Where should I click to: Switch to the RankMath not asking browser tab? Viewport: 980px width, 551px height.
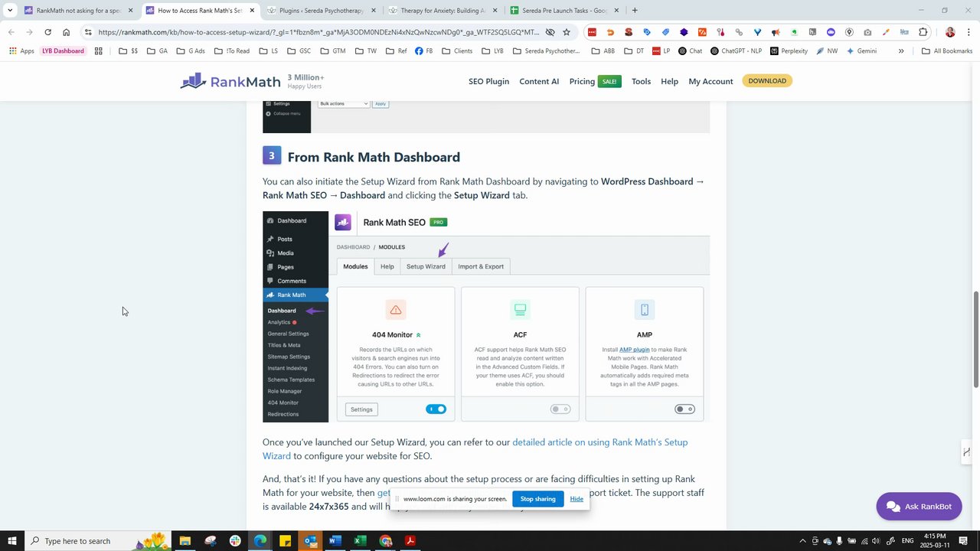pos(79,11)
